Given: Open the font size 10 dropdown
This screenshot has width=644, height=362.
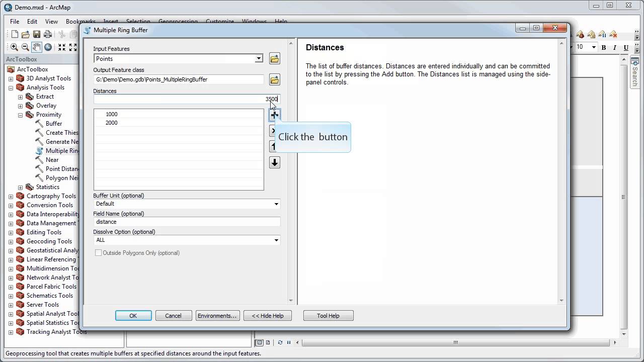Looking at the screenshot, I should click(x=594, y=47).
